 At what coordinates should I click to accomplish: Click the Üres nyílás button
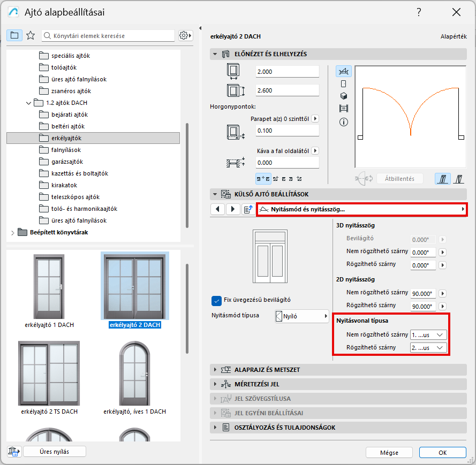tap(54, 451)
